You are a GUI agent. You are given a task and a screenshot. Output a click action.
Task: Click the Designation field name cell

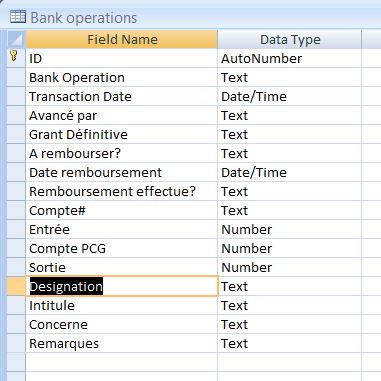pyautogui.click(x=122, y=286)
